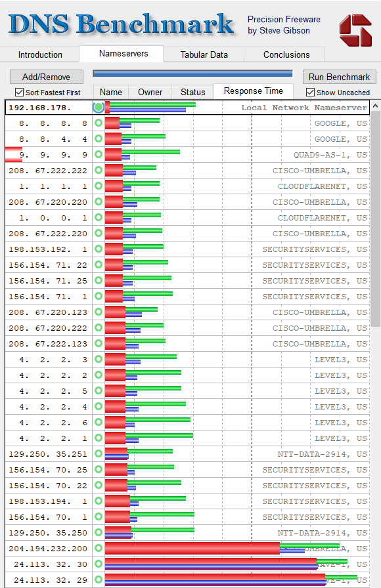Click status circle for 198.153.192.1

99,249
